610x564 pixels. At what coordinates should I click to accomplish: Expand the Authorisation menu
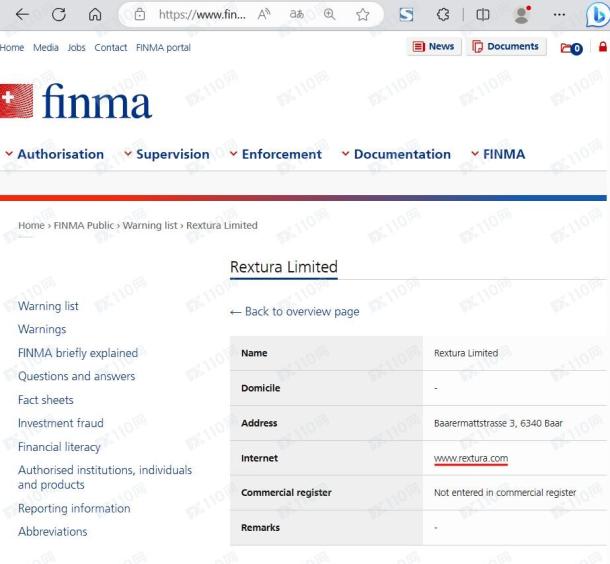pos(55,154)
